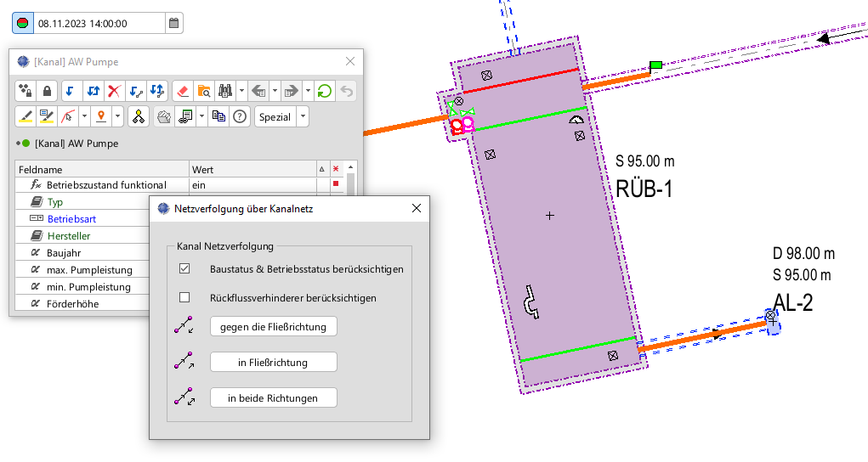Click the blue double arrows with segment icon

pyautogui.click(x=158, y=91)
